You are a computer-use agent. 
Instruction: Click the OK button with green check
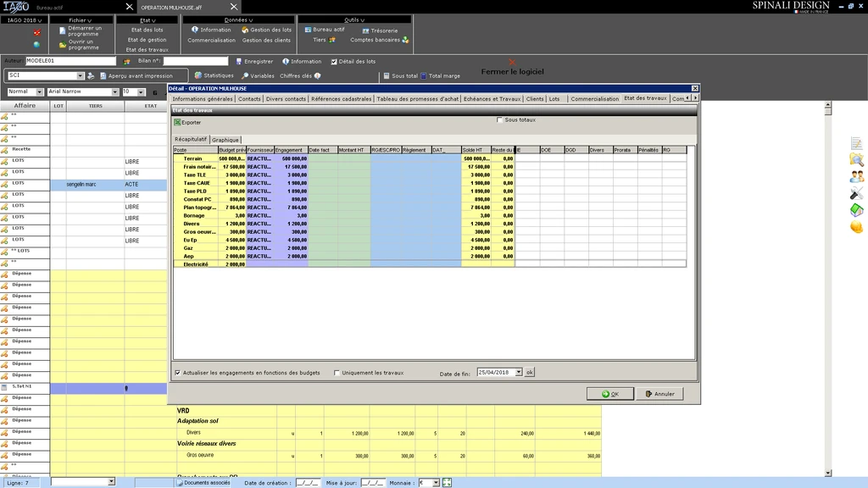609,394
